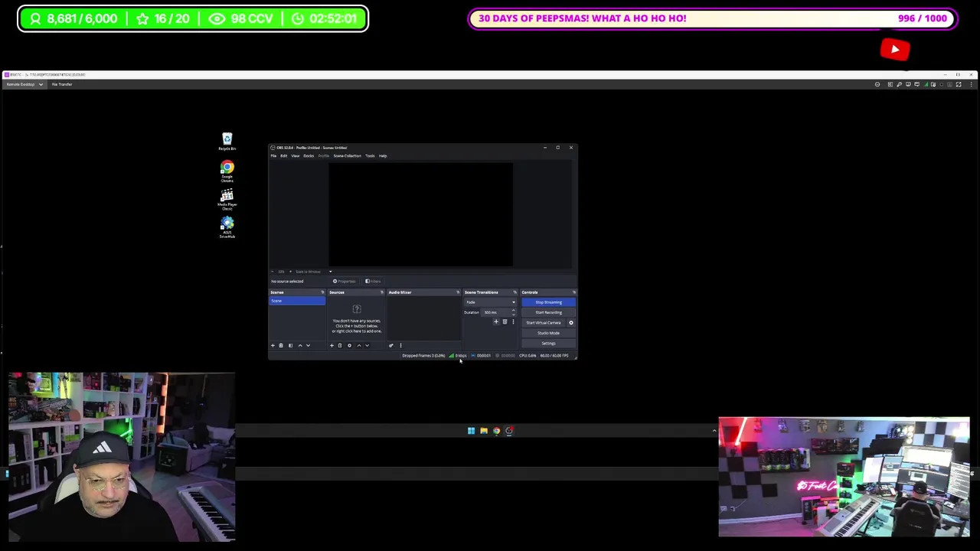Remove transition trash icon in Scene Transitions
980x551 pixels.
[505, 322]
